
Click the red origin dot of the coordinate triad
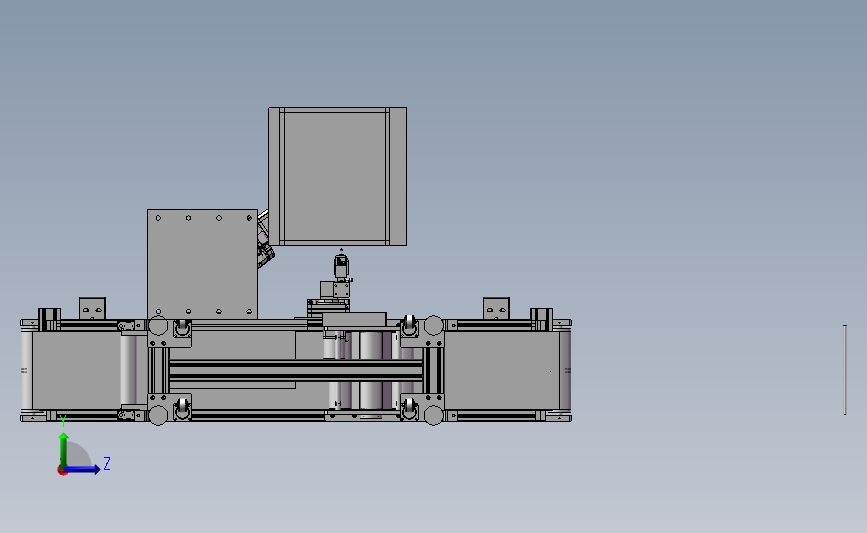click(x=62, y=471)
